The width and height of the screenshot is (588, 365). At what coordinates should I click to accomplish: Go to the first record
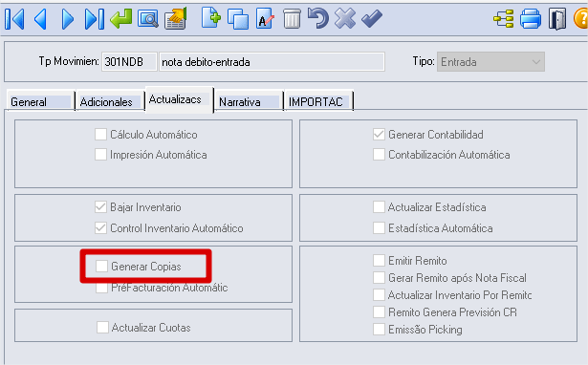[x=14, y=19]
